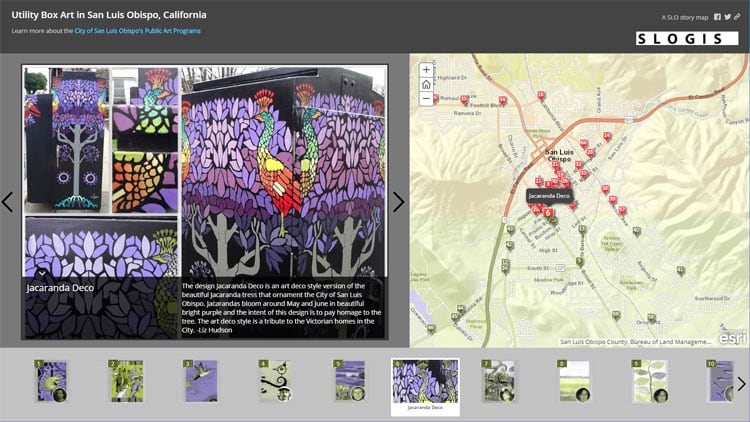This screenshot has height=422, width=750.
Task: Select thumbnail number 7 in the carousel
Action: pos(499,381)
